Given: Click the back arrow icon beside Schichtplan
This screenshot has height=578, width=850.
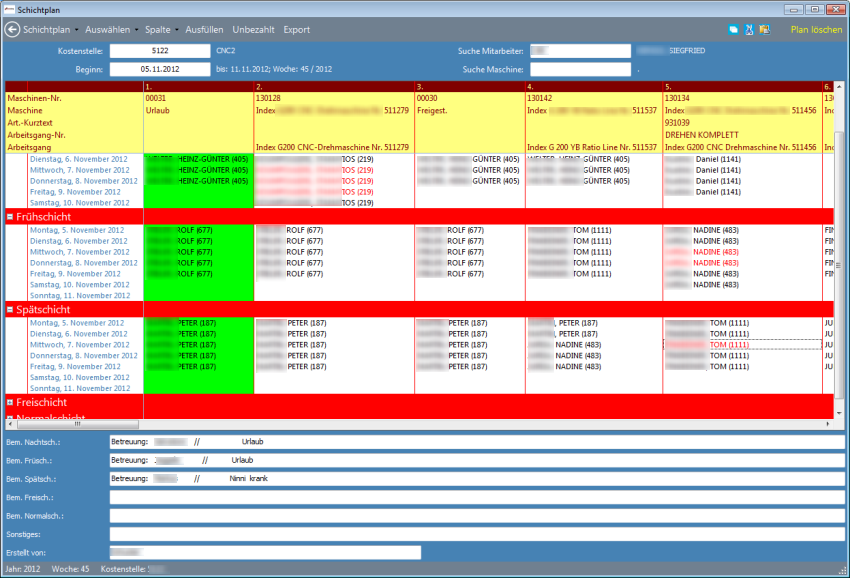Looking at the screenshot, I should 12,30.
